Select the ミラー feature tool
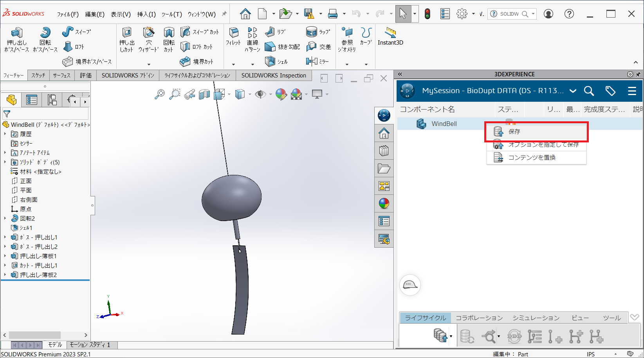 tap(319, 61)
